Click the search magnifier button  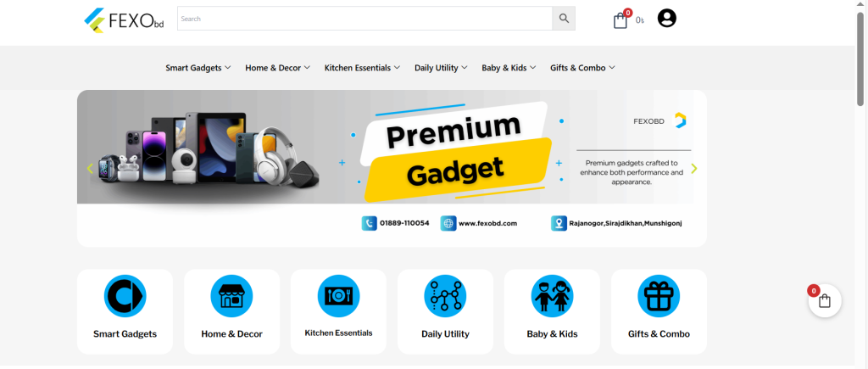pos(564,19)
